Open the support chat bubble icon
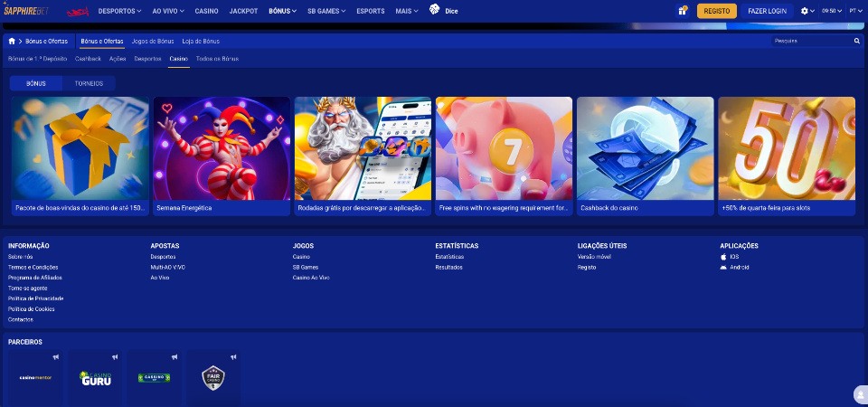Image resolution: width=868 pixels, height=407 pixels. (861, 395)
